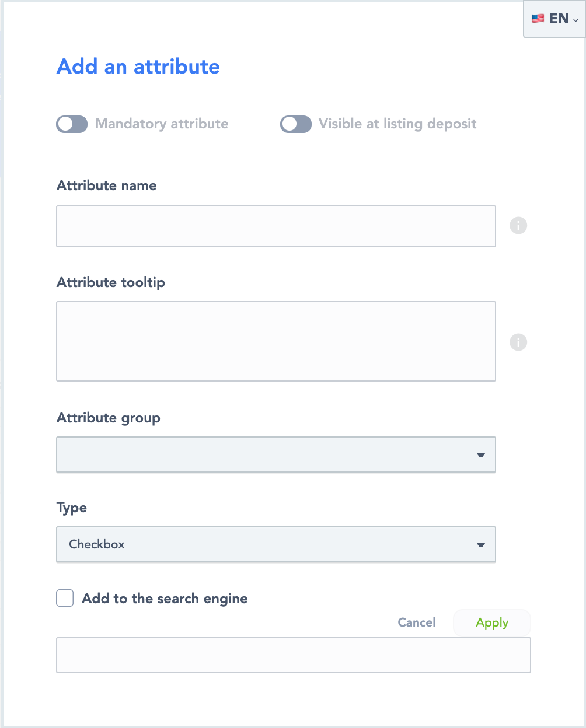Viewport: 586px width, 728px height.
Task: Click the US flag icon
Action: click(538, 19)
